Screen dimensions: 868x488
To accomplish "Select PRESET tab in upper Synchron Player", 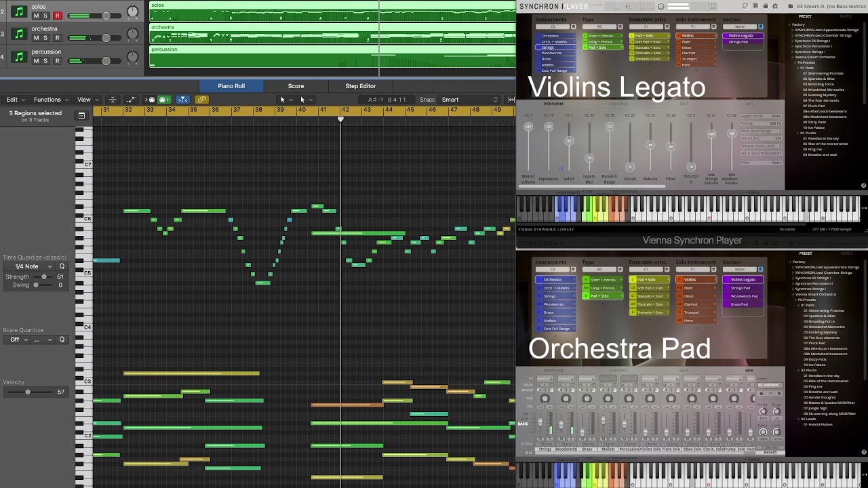I will [x=805, y=16].
